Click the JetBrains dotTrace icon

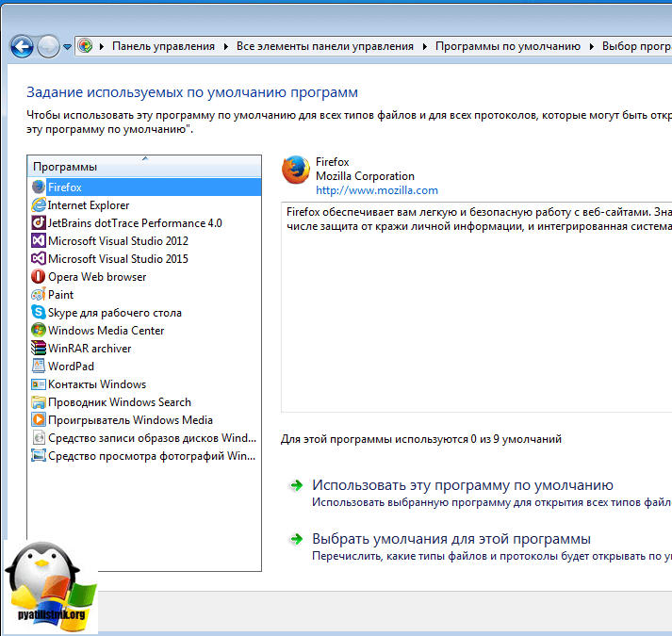[38, 223]
